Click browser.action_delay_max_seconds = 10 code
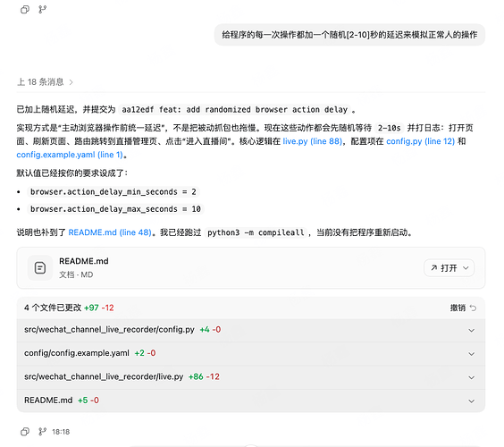 (115, 209)
